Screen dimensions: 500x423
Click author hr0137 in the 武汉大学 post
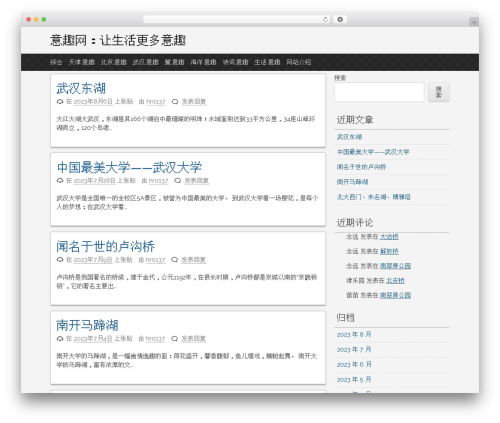coord(158,181)
